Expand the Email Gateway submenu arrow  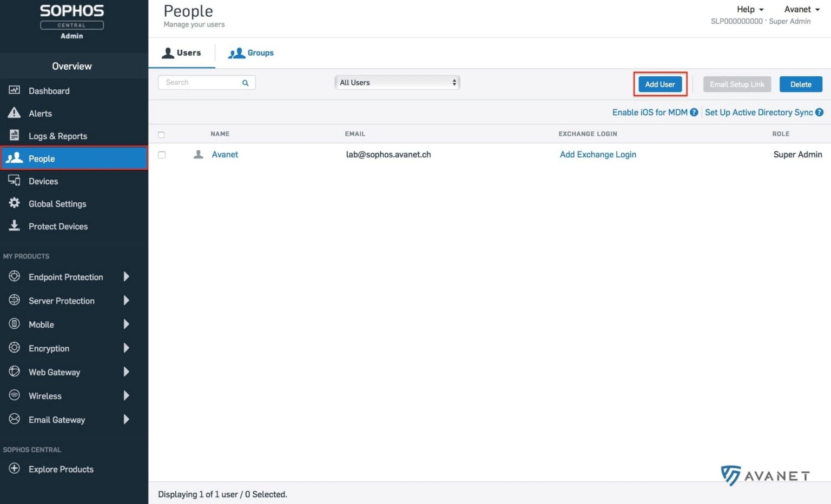coord(126,420)
